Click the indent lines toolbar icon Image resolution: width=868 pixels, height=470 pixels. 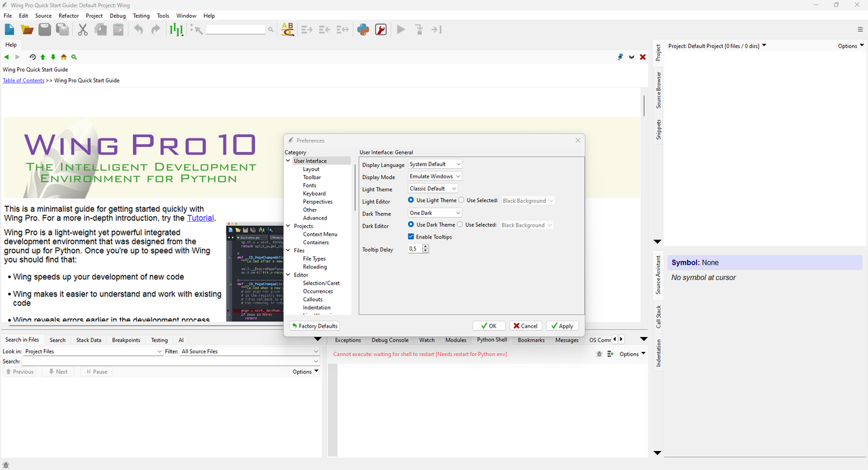pos(307,29)
